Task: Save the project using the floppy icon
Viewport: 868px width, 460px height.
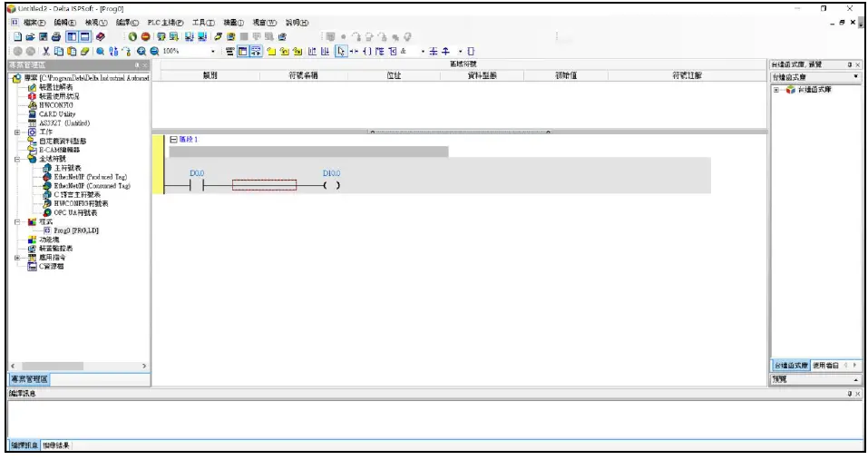Action: pos(44,36)
